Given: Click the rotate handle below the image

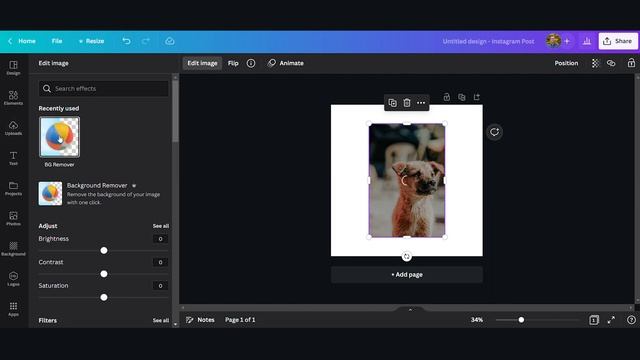Looking at the screenshot, I should pyautogui.click(x=407, y=256).
